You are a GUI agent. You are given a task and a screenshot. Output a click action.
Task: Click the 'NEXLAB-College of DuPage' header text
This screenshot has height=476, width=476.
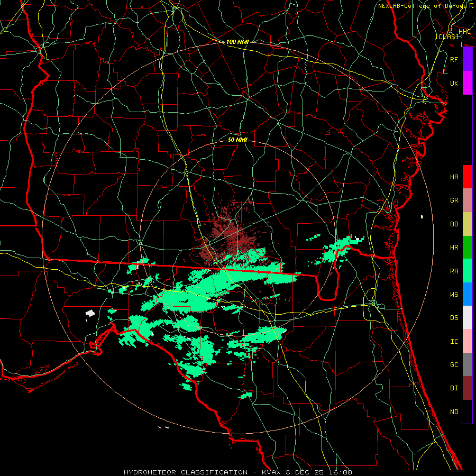(x=423, y=6)
